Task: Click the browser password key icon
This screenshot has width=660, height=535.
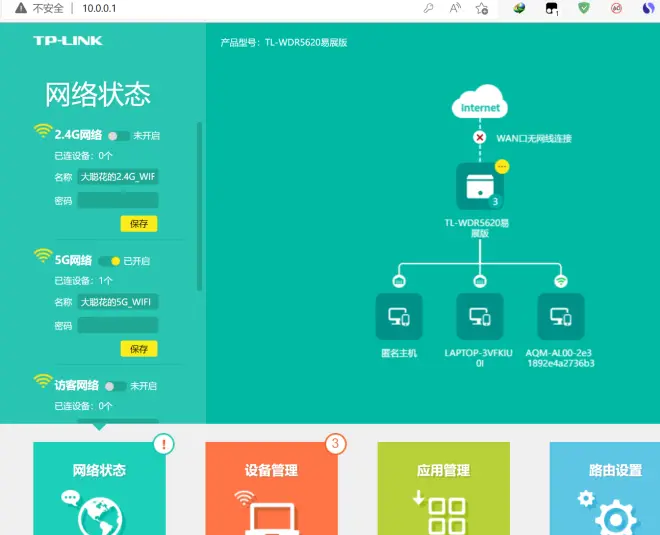Action: pos(428,8)
